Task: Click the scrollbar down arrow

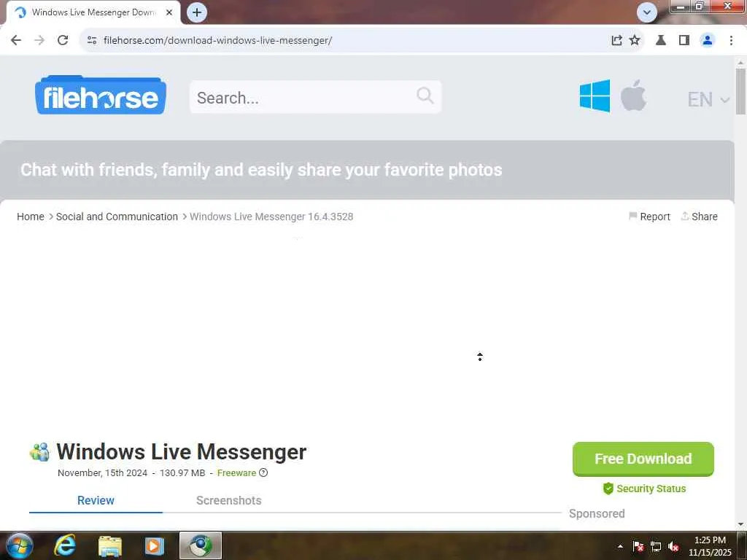Action: click(740, 524)
